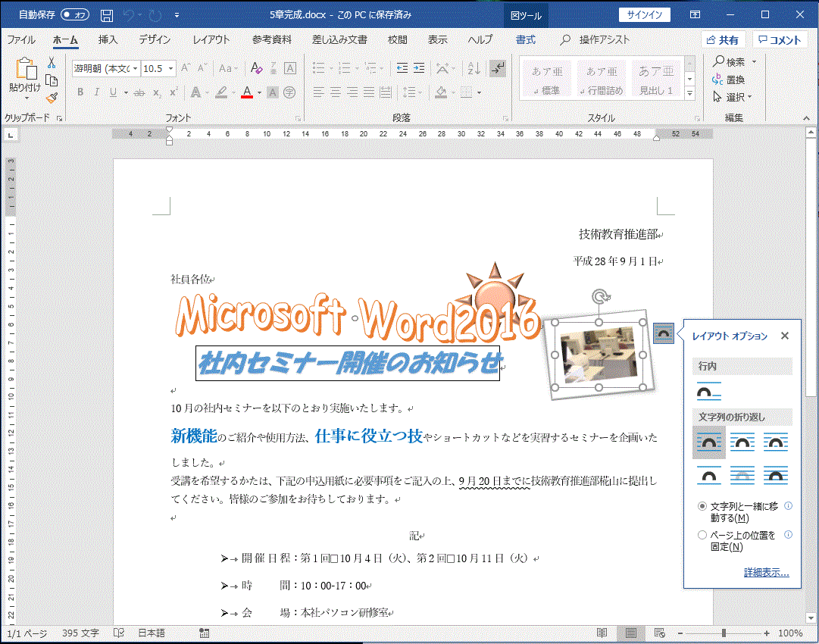Select Tight text wrapping option
The height and width of the screenshot is (644, 819).
click(x=742, y=442)
